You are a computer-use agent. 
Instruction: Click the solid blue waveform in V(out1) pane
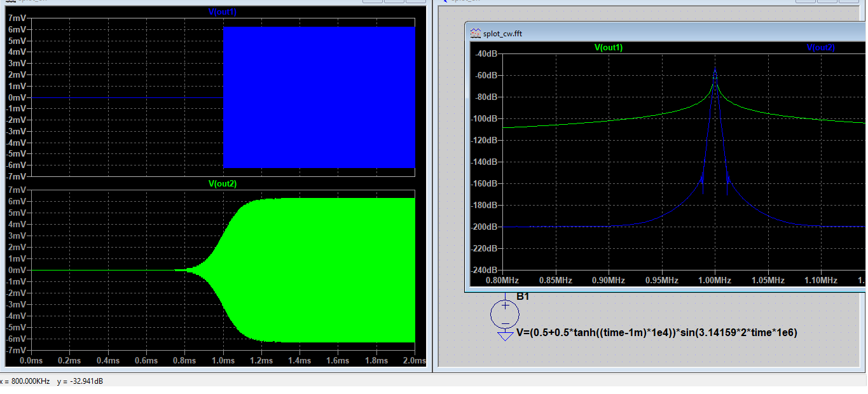319,97
